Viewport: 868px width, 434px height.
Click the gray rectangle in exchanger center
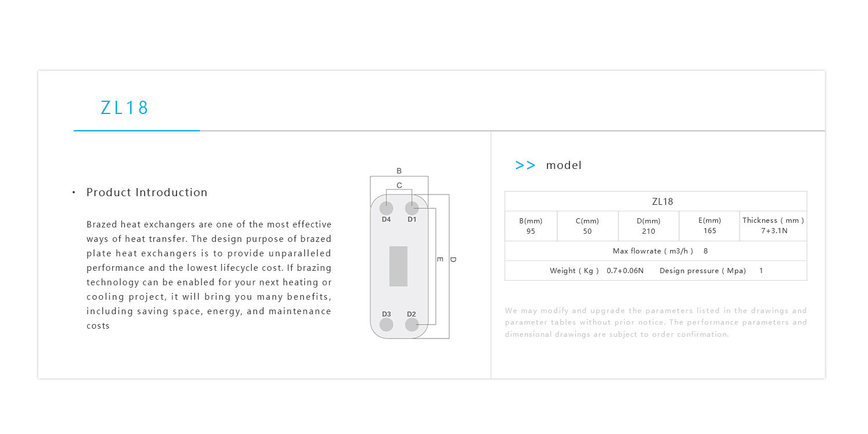(398, 266)
